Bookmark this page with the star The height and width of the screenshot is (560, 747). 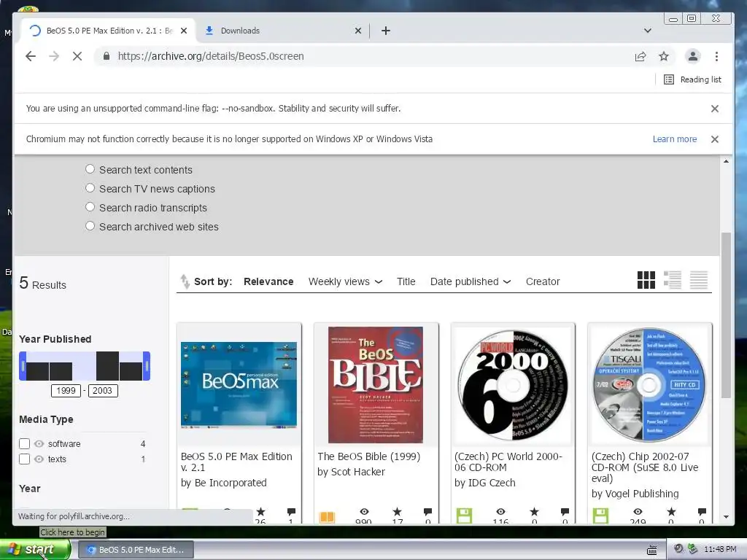(x=664, y=56)
